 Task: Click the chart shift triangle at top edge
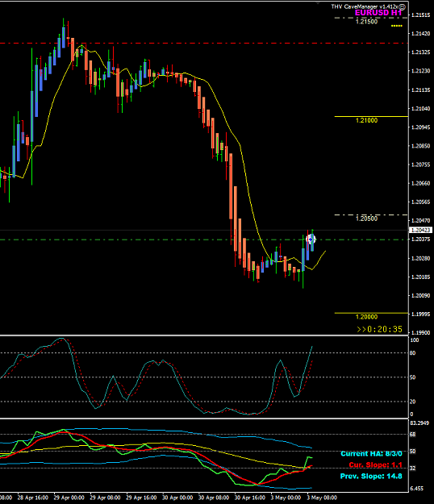[318, 3]
